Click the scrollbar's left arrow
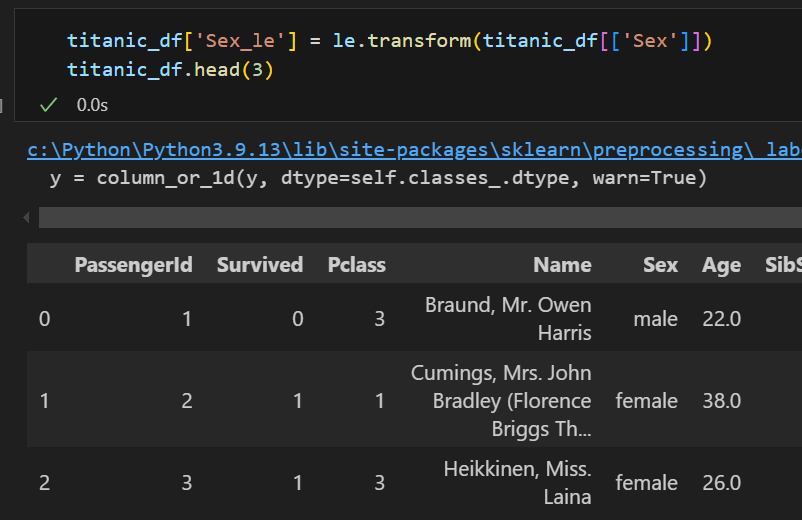The width and height of the screenshot is (802, 520). click(x=28, y=218)
